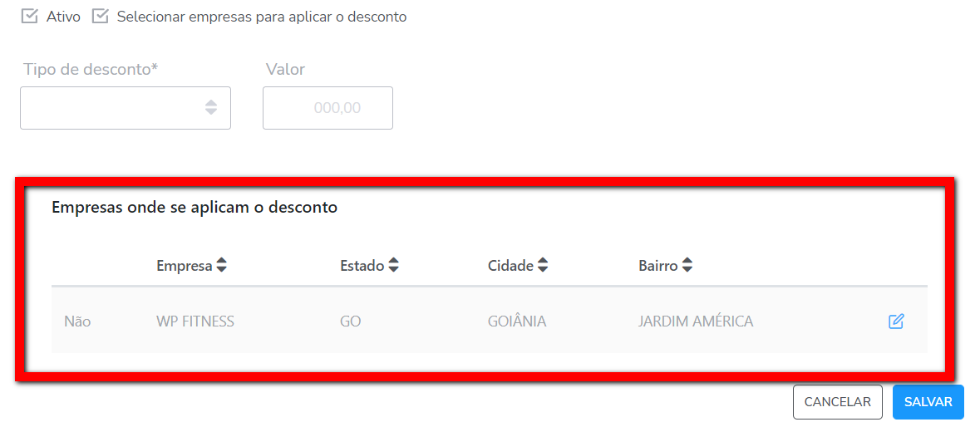Click the Estado column header
The width and height of the screenshot is (980, 422).
coord(362,266)
